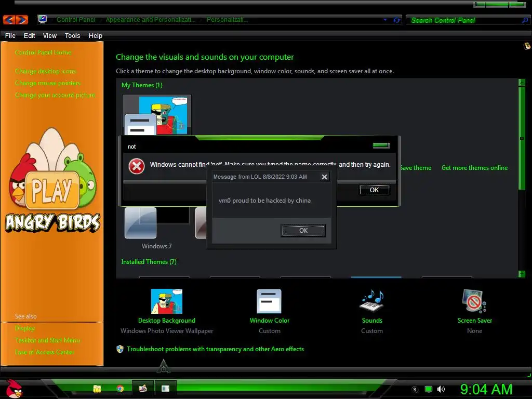Select the Personalization breadcrumb segment
The image size is (532, 399).
[x=227, y=20]
